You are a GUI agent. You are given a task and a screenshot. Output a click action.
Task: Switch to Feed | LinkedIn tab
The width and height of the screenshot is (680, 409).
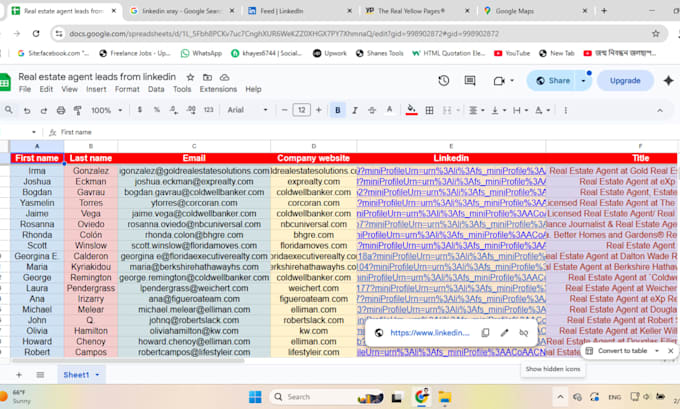[x=299, y=11]
